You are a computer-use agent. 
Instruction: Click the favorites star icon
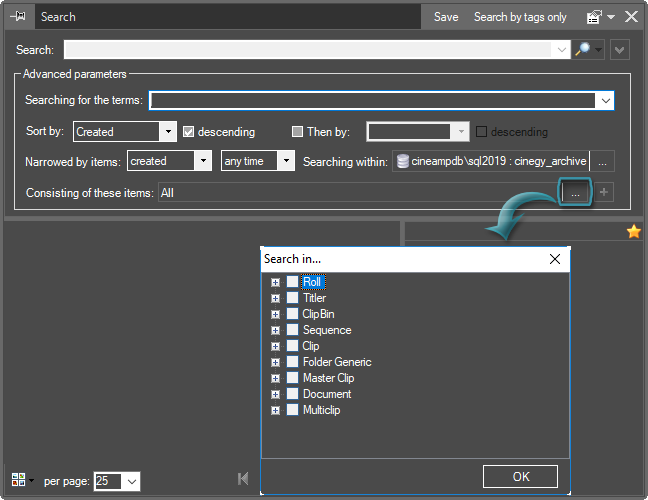coord(634,231)
